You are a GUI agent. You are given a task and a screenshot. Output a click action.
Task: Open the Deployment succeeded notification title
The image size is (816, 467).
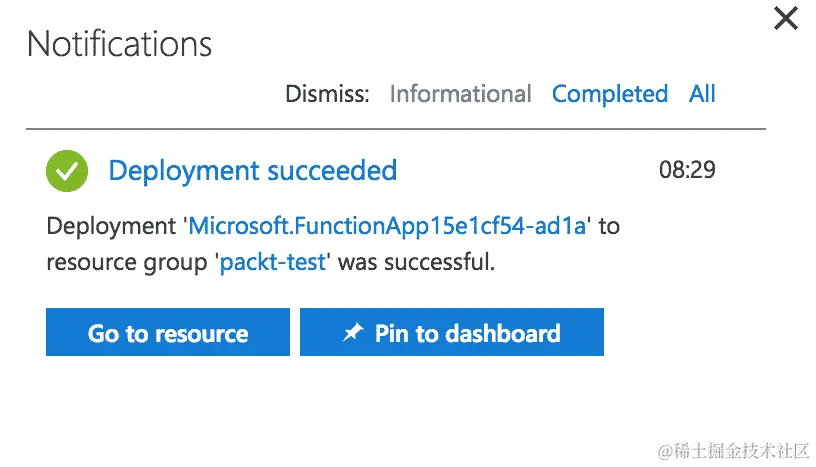tap(252, 171)
